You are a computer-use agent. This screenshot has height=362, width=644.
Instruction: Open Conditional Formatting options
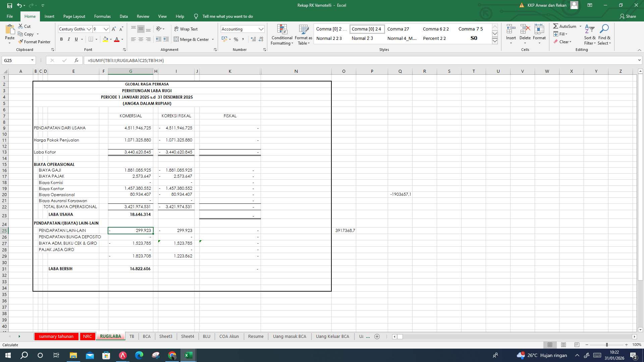(282, 35)
